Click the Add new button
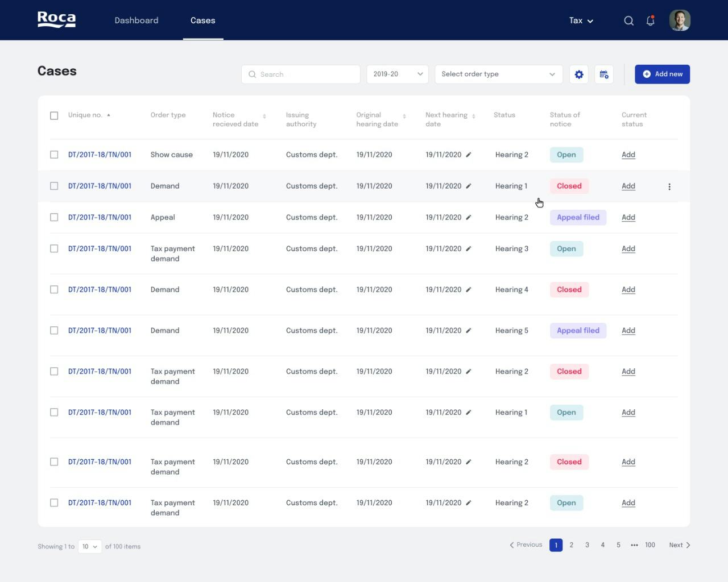The image size is (728, 582). [662, 74]
